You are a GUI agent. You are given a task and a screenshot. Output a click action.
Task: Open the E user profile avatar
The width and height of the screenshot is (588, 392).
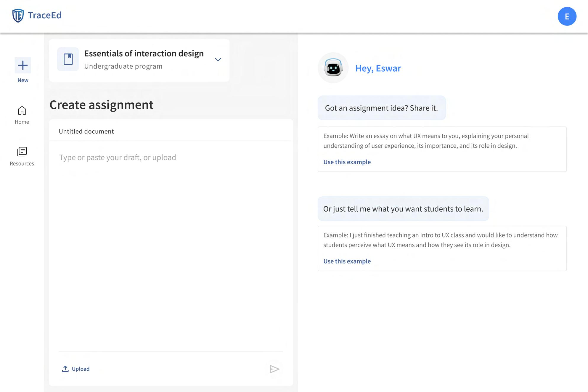tap(567, 16)
